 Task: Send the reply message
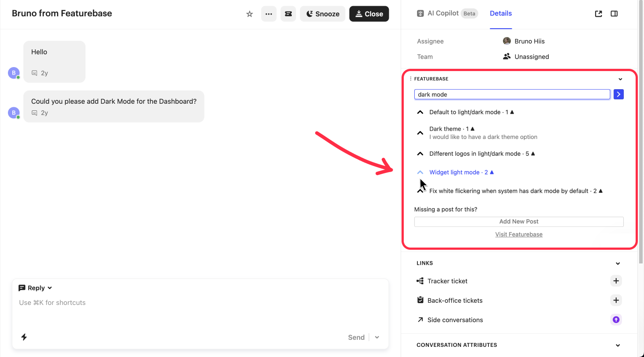356,337
